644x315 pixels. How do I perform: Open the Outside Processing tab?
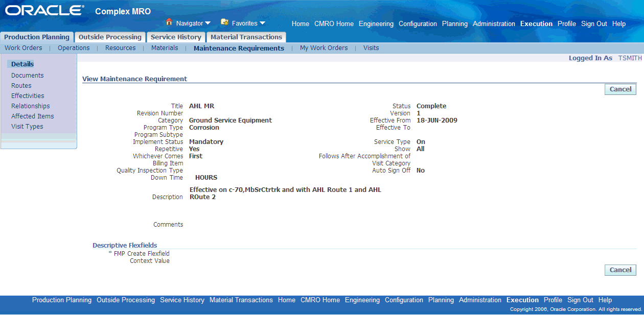(x=110, y=37)
